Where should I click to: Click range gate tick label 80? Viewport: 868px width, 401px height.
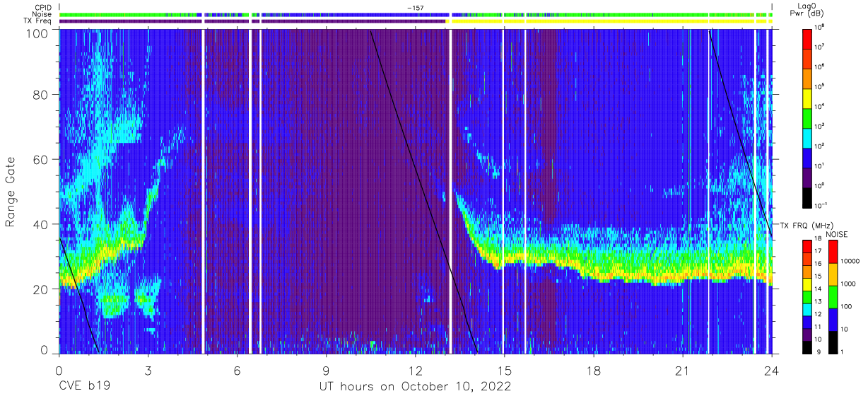(41, 95)
